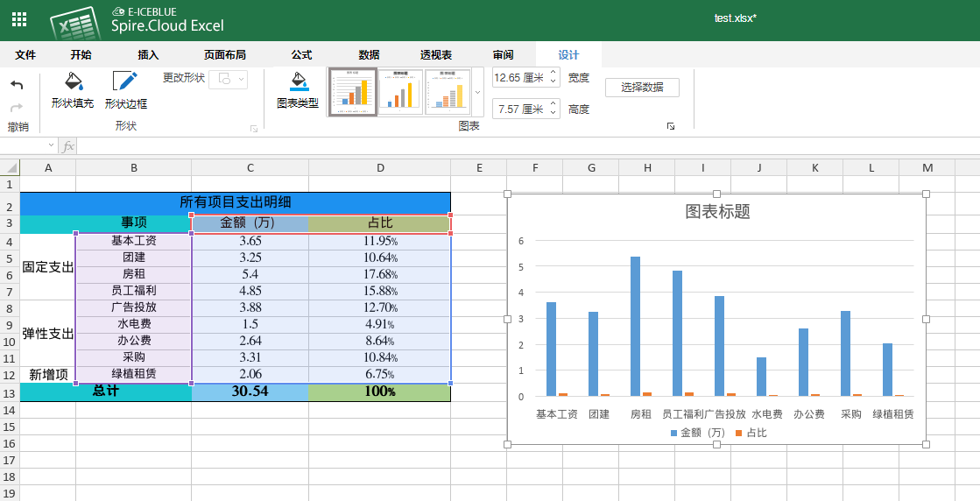Click the 基本工资 cell
The image size is (980, 501).
(134, 241)
